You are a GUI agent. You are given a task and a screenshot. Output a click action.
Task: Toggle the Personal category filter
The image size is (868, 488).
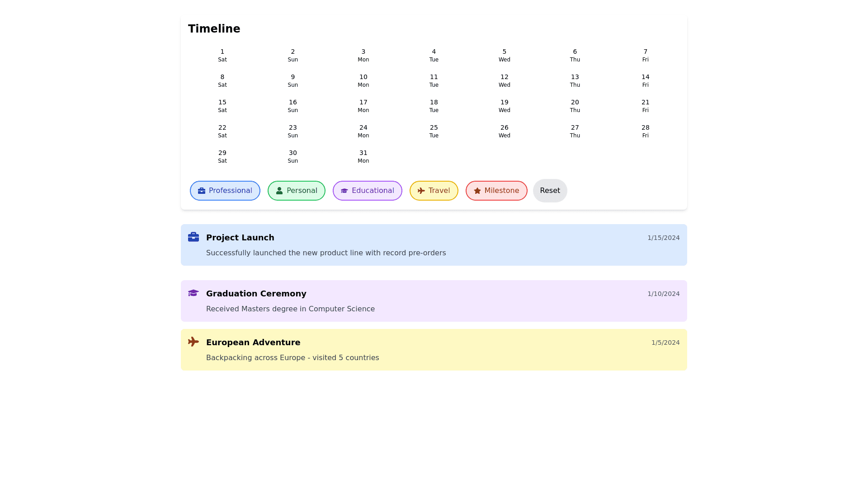297,191
